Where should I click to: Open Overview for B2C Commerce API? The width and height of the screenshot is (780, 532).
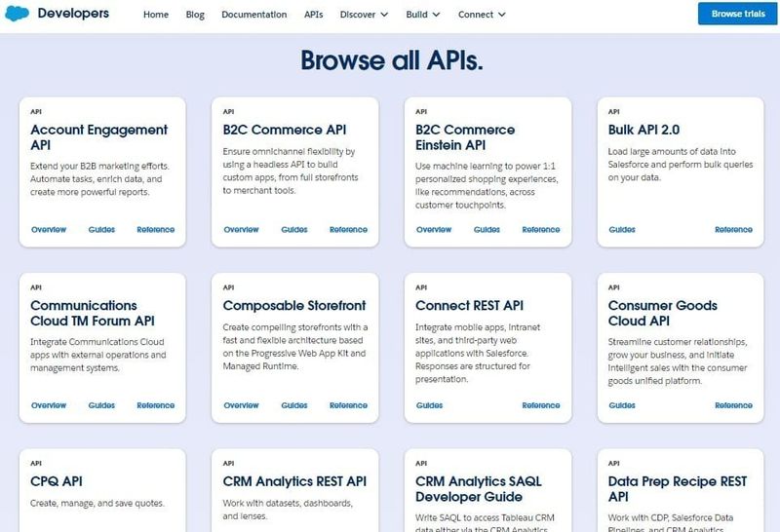tap(241, 230)
